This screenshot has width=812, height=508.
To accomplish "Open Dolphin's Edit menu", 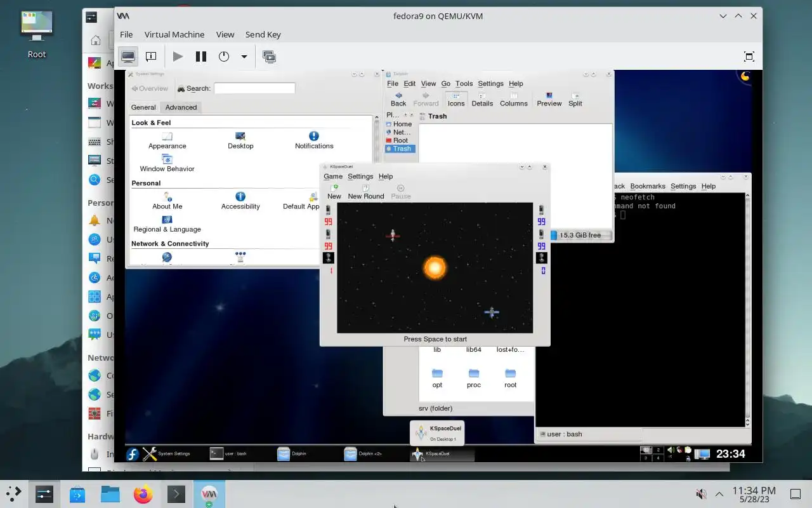I will point(410,83).
